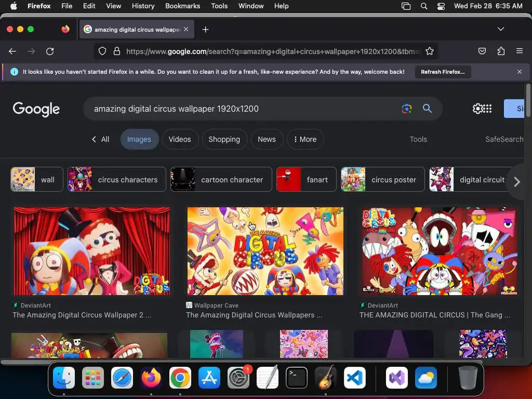The width and height of the screenshot is (532, 399).
Task: Open Google quick settings gear icon
Action: [x=477, y=109]
